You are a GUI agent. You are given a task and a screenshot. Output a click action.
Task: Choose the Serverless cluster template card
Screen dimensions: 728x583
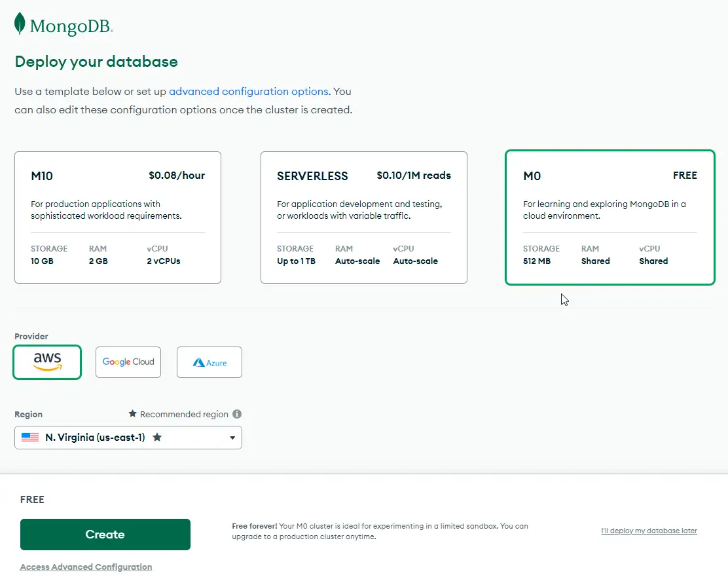click(x=364, y=217)
